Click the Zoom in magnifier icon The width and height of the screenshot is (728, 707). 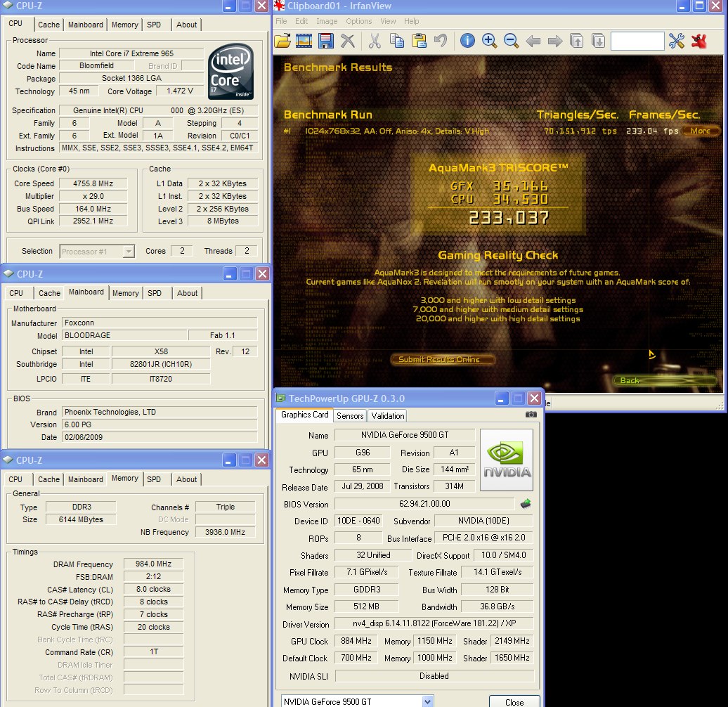click(489, 41)
